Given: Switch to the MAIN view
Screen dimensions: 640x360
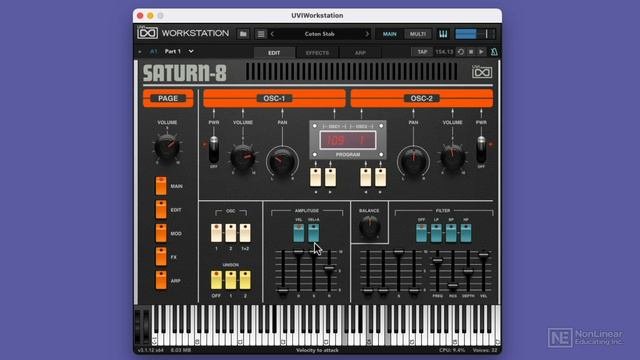Looking at the screenshot, I should (x=389, y=34).
